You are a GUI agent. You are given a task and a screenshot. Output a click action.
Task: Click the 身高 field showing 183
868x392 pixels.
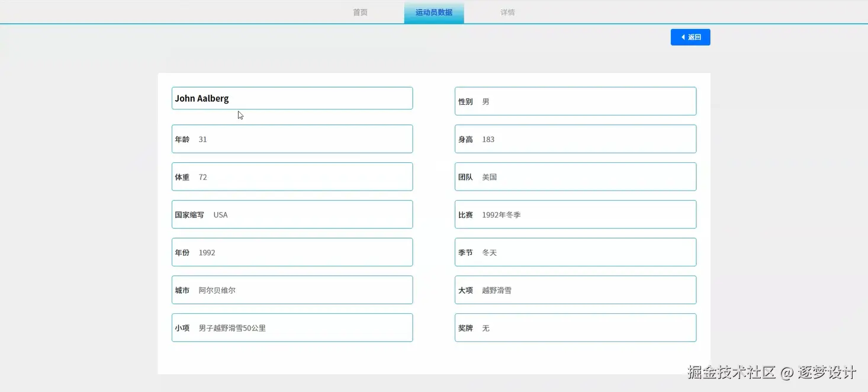point(576,139)
